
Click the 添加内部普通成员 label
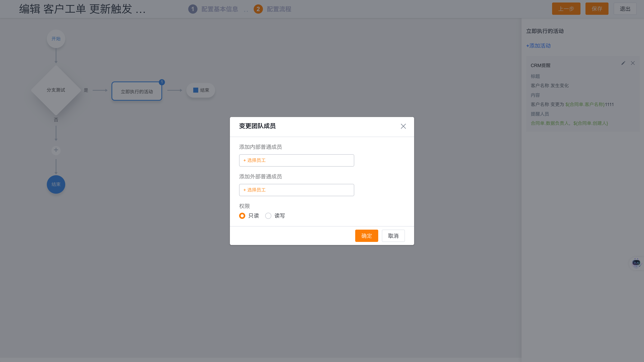(260, 147)
